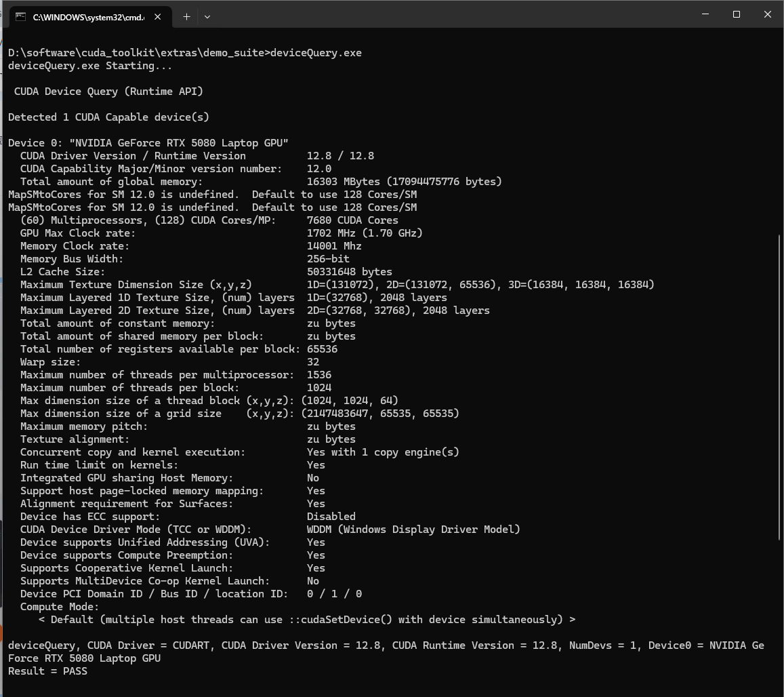The image size is (784, 697).
Task: Maximize the terminal window
Action: tap(736, 14)
